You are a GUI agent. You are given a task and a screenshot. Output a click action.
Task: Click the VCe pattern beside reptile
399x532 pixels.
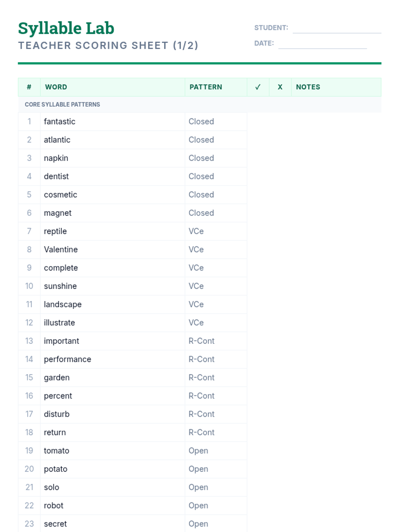pos(196,231)
